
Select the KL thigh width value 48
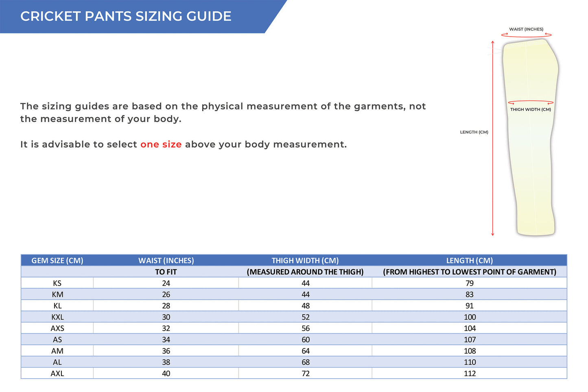306,306
